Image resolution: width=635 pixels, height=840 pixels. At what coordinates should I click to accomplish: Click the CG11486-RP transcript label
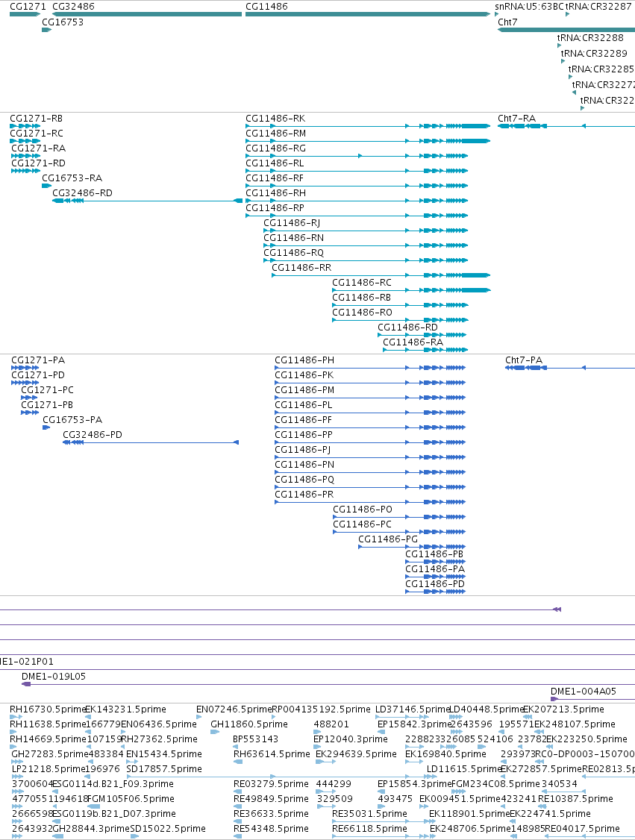click(x=275, y=208)
